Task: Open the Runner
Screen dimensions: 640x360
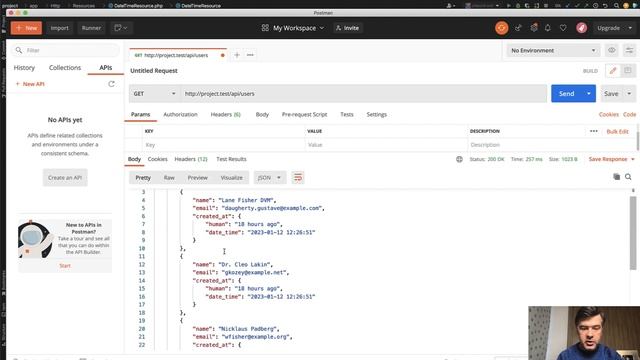Action: click(x=91, y=28)
